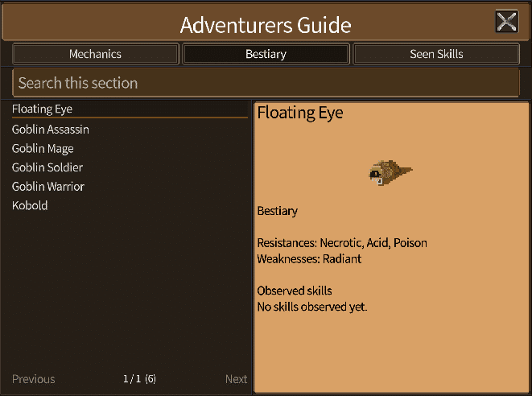Click the Floating Eye creature sprite
The image size is (532, 396).
pyautogui.click(x=390, y=172)
